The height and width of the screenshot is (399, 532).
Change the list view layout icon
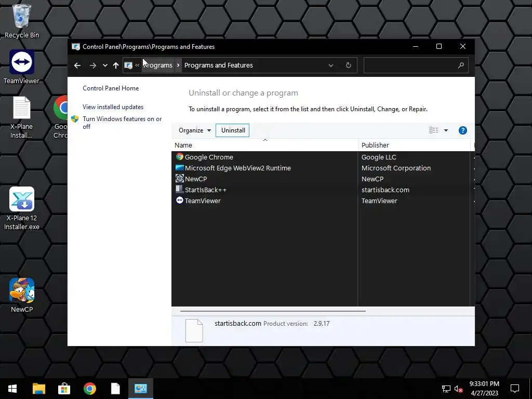click(x=434, y=130)
